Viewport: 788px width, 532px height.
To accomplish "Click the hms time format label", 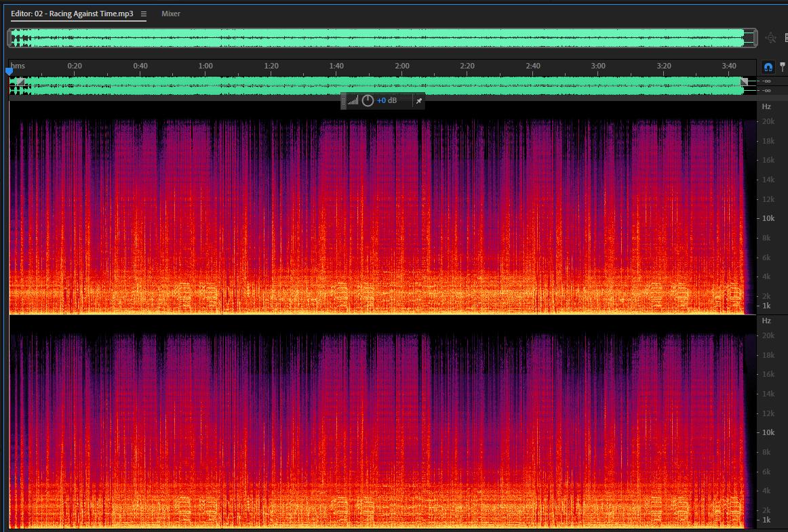I will pos(18,66).
